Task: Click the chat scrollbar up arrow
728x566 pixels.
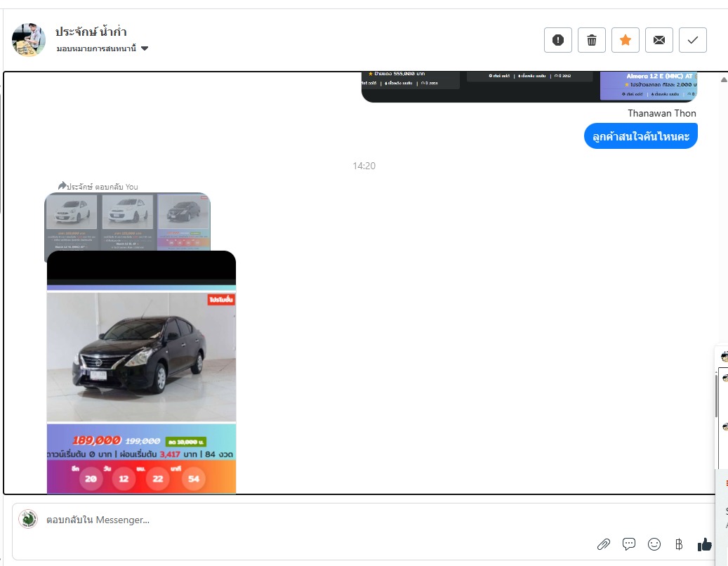Action: click(x=723, y=80)
